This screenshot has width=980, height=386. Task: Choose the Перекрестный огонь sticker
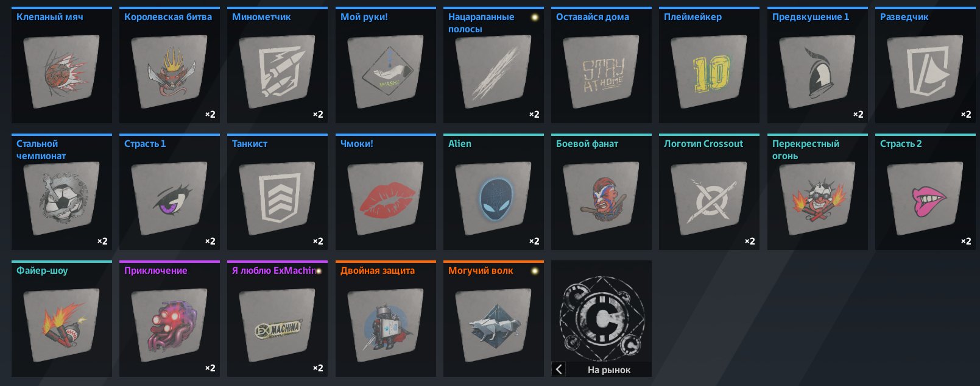tap(817, 192)
